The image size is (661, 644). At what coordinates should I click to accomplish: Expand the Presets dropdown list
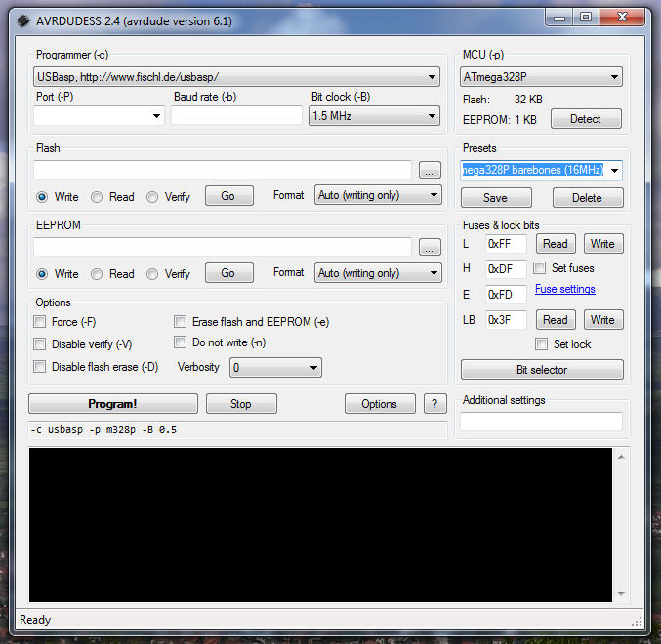[x=615, y=170]
